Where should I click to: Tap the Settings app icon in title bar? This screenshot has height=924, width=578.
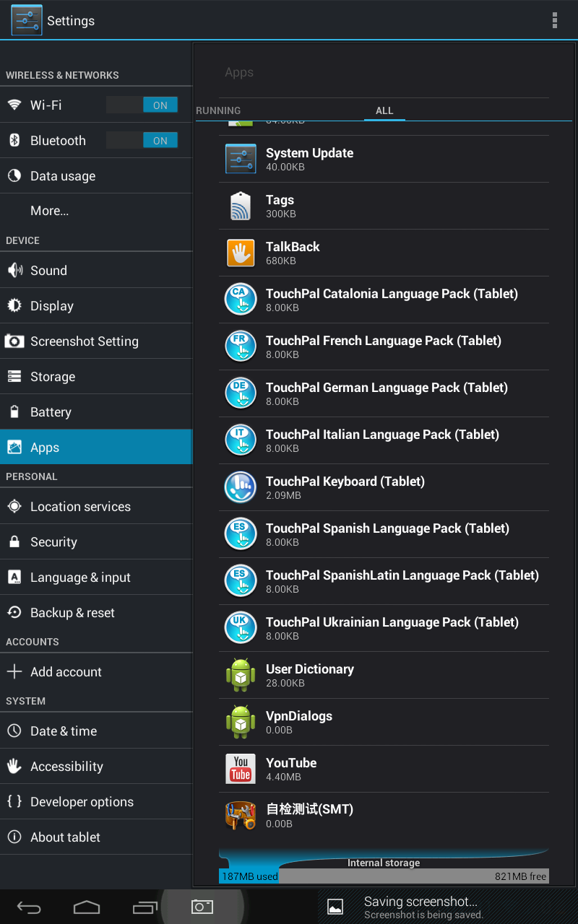point(27,20)
